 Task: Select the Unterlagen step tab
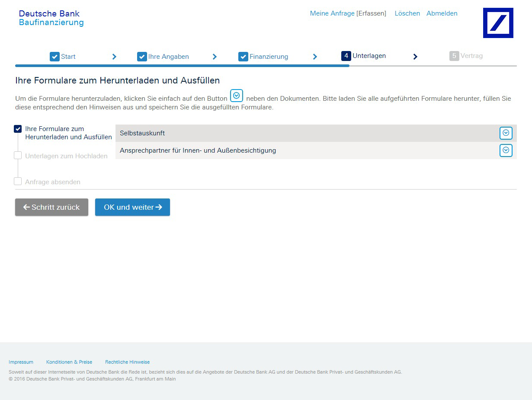pos(364,56)
